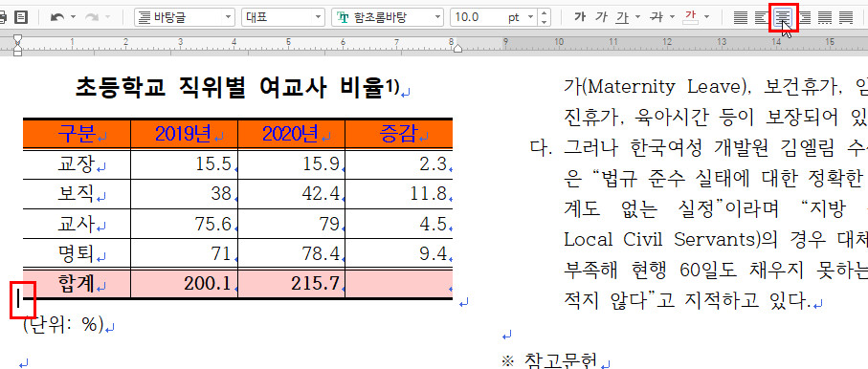Increase font size with the up stepper
Image resolution: width=868 pixels, height=369 pixels.
pyautogui.click(x=545, y=13)
